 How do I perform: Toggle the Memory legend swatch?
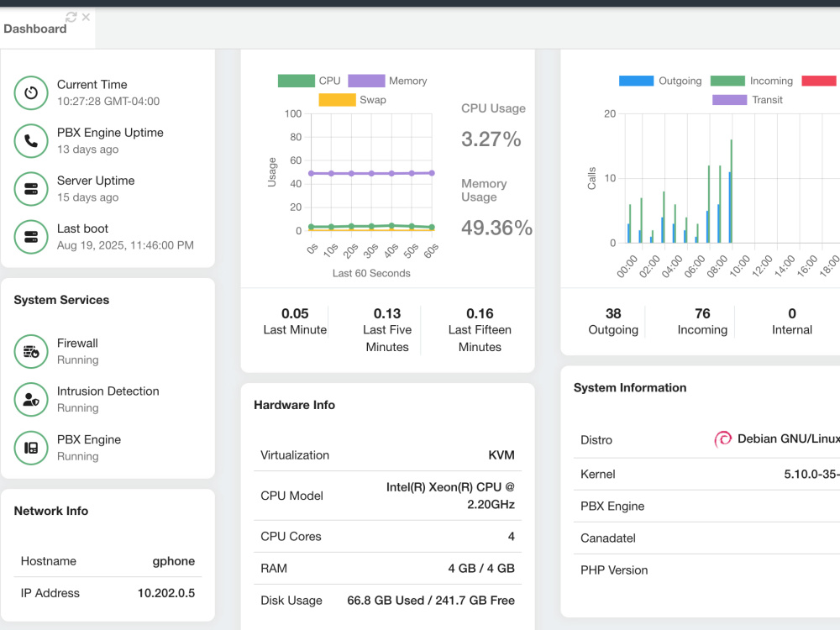pos(366,81)
